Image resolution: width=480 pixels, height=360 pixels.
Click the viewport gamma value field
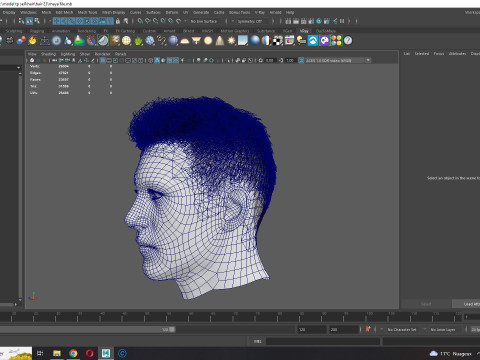290,60
